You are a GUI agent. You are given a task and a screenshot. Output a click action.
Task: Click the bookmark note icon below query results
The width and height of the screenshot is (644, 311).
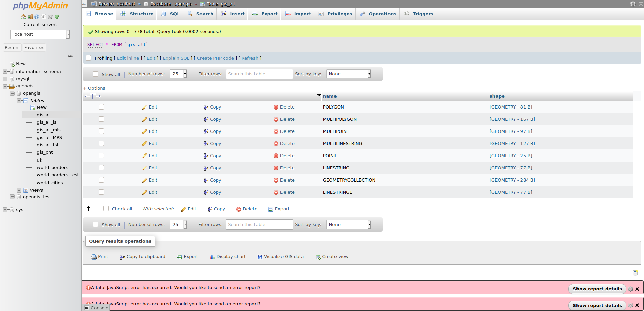coord(635,272)
